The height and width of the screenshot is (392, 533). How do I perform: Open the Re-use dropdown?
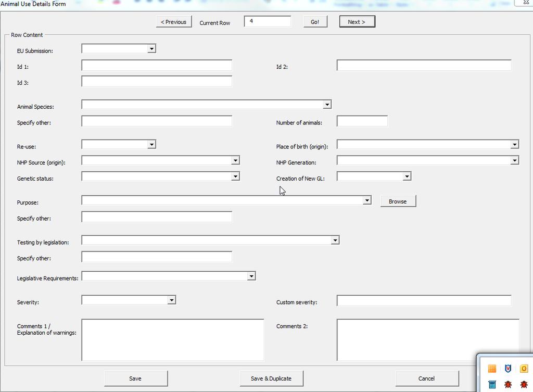151,145
